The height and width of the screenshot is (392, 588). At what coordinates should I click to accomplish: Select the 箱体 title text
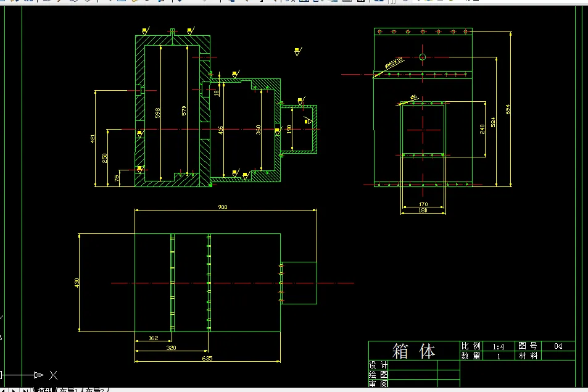pyautogui.click(x=413, y=351)
